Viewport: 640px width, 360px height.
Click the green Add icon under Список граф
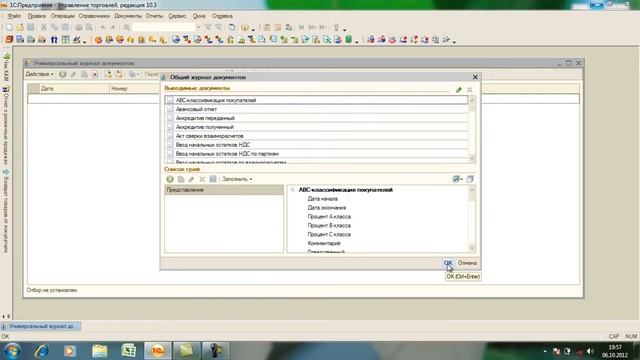pos(170,179)
